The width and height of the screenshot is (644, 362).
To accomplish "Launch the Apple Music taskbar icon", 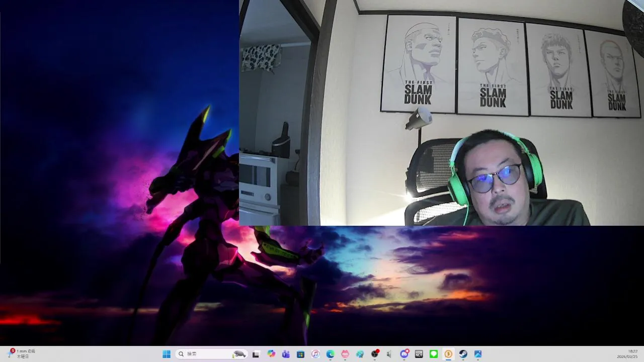I will tap(315, 354).
